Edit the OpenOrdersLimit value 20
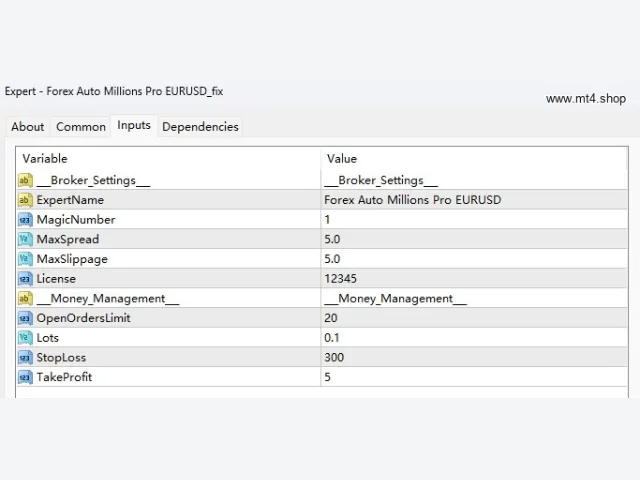Screen dimensions: 640x480 (x=474, y=318)
